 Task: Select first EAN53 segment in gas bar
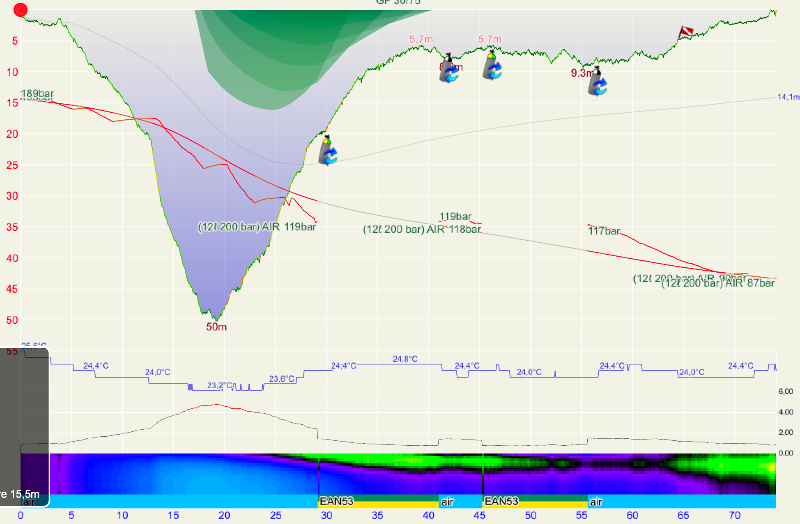[378, 501]
